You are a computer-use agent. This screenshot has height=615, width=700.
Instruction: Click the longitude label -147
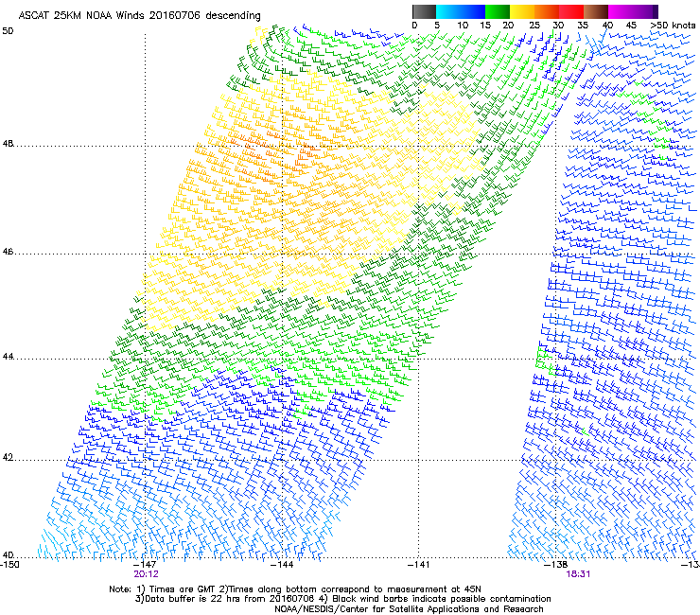click(146, 565)
